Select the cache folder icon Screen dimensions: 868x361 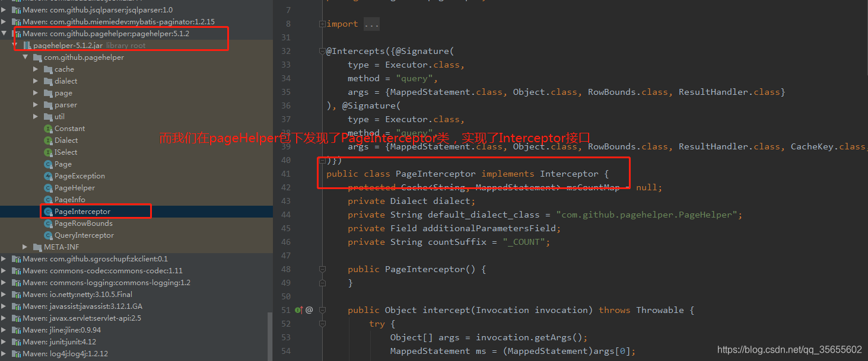(x=48, y=69)
